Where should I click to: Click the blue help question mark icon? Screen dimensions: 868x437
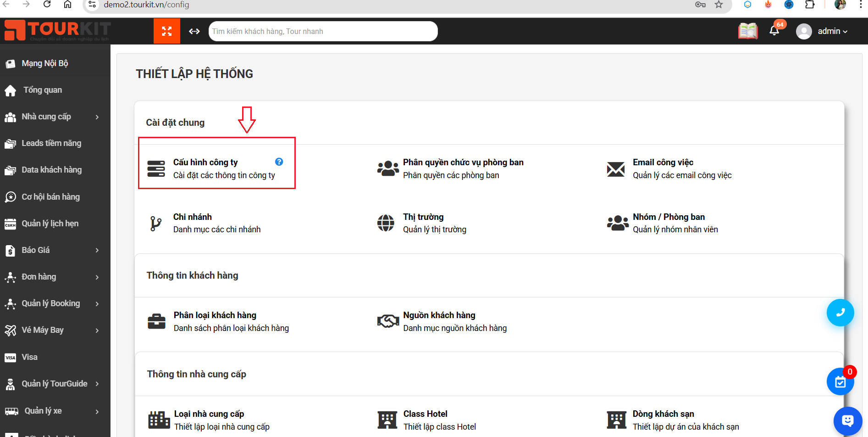[279, 162]
